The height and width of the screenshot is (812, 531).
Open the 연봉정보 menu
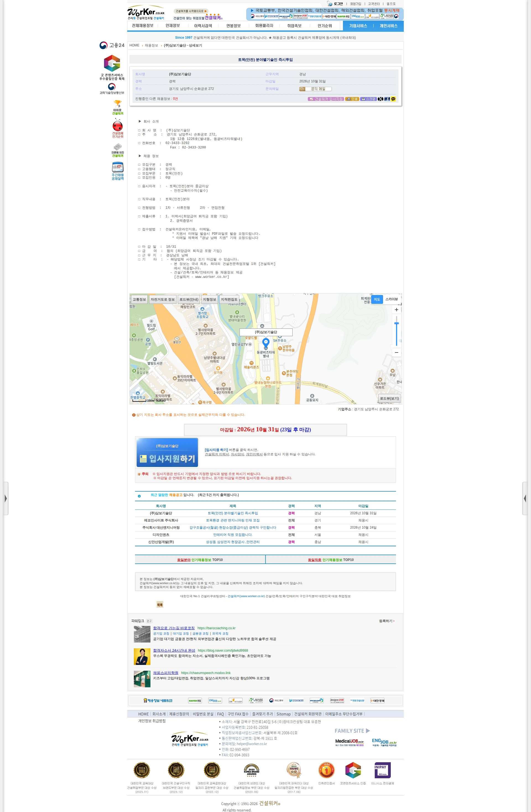(x=233, y=26)
